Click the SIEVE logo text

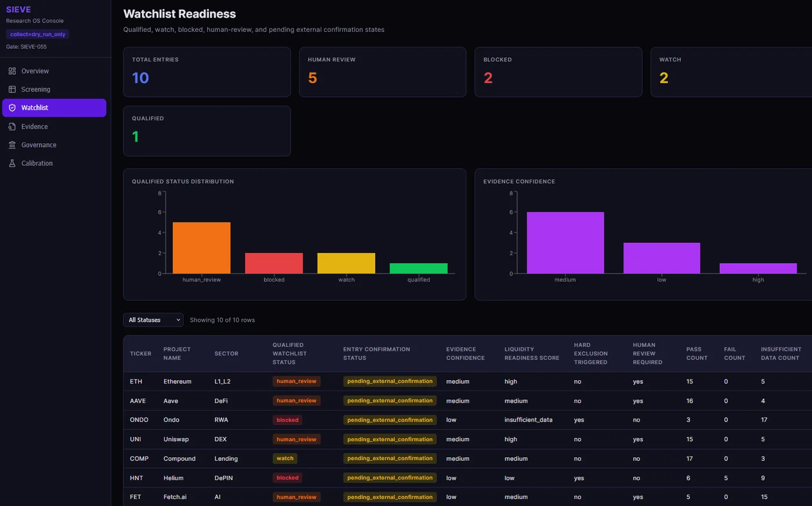19,10
